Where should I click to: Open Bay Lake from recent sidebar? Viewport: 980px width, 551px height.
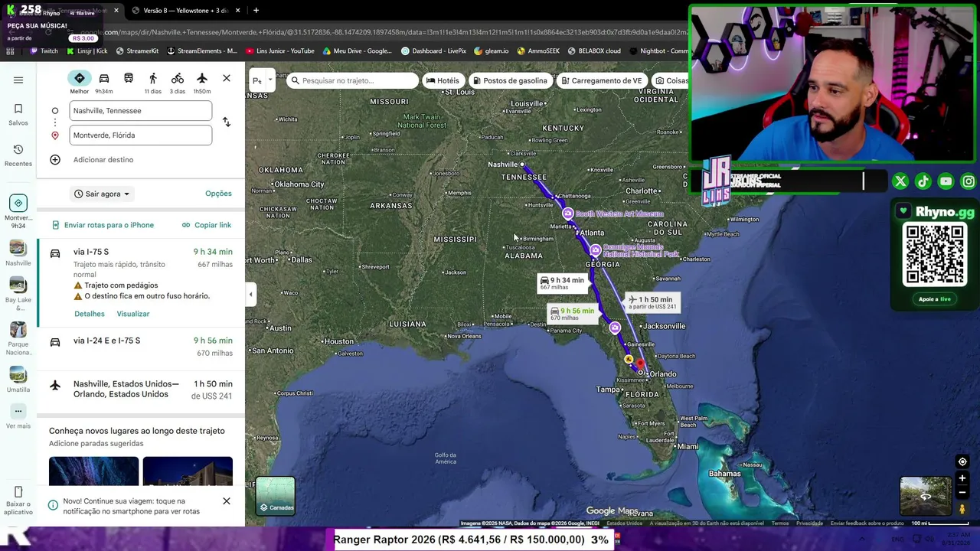18,294
